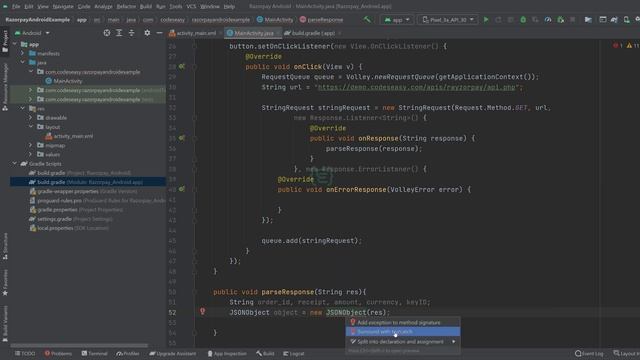Click the Profiler tool window button

(128, 353)
